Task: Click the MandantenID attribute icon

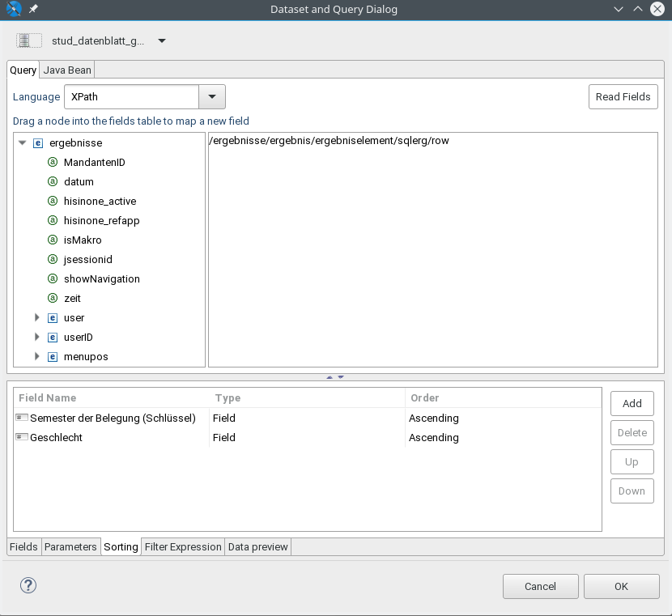Action: [x=53, y=163]
